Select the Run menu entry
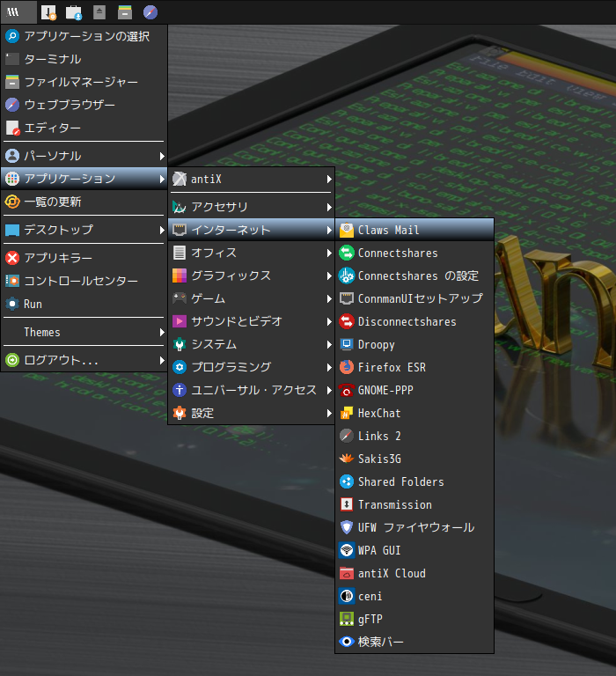This screenshot has width=616, height=676. point(84,304)
